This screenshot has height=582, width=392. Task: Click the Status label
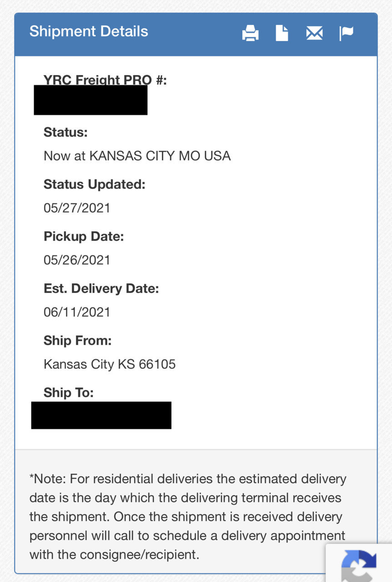point(65,132)
